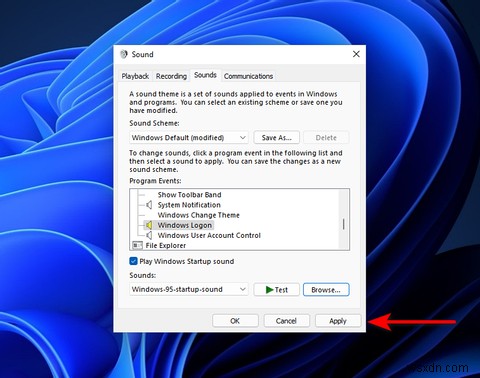Click speaker icon beside System Notification
This screenshot has width=480, height=378.
pyautogui.click(x=149, y=205)
